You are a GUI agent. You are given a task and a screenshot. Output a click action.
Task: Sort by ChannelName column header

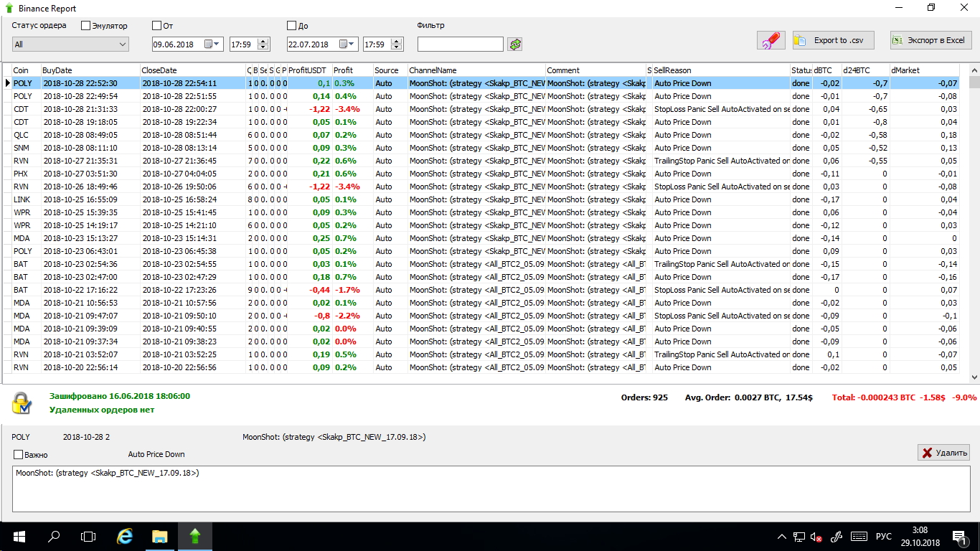pyautogui.click(x=476, y=70)
